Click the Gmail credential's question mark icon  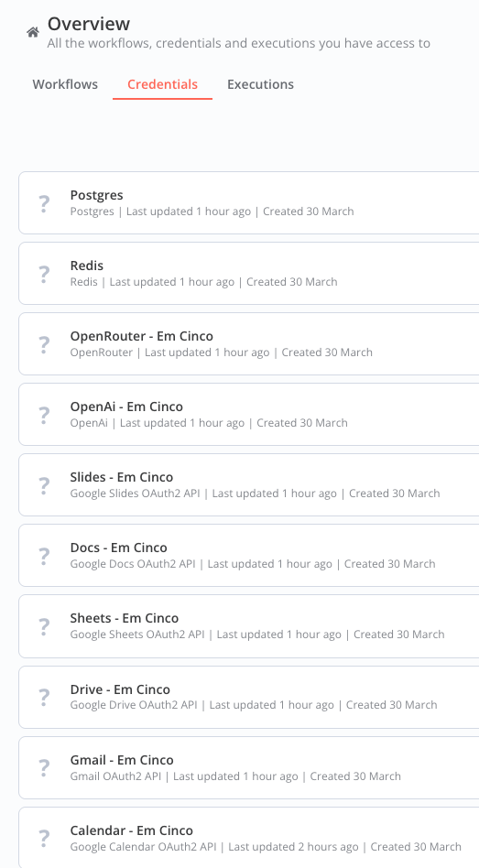44,767
